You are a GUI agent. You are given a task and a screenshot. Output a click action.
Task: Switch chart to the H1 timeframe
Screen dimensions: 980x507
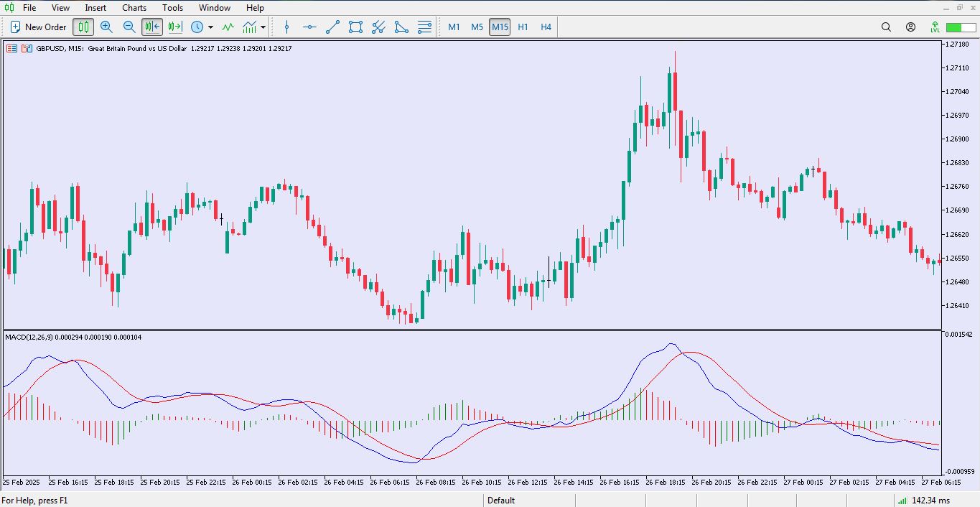pyautogui.click(x=523, y=27)
